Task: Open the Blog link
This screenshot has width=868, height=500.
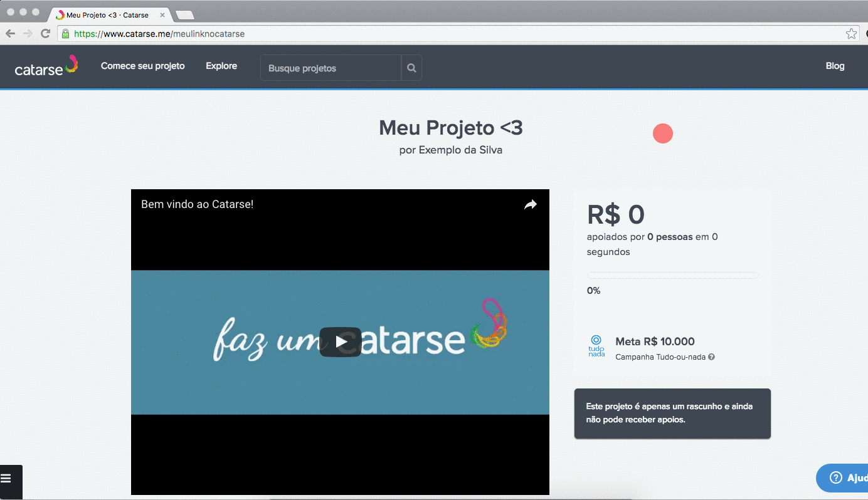Action: pyautogui.click(x=835, y=66)
